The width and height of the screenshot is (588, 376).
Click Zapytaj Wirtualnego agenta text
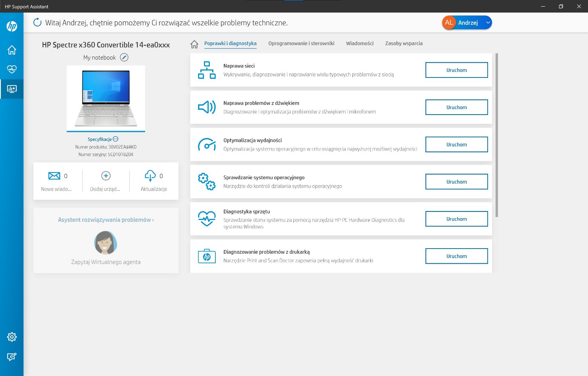(x=106, y=262)
